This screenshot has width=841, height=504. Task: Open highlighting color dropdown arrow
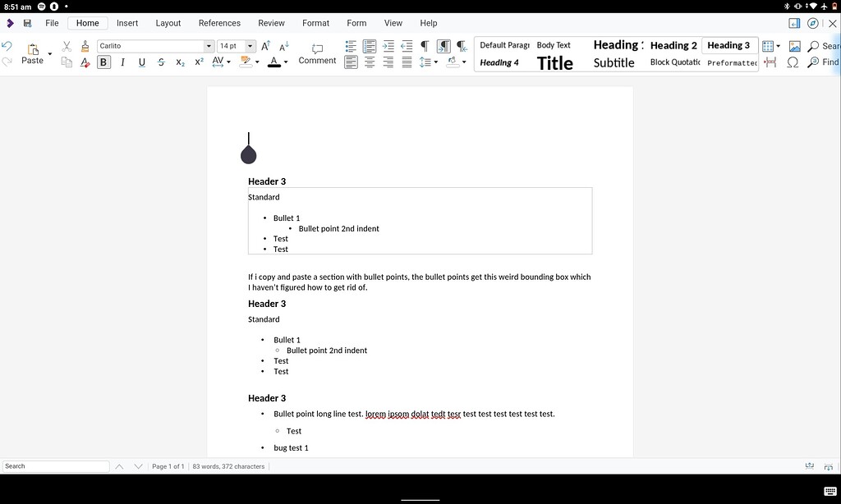[257, 62]
